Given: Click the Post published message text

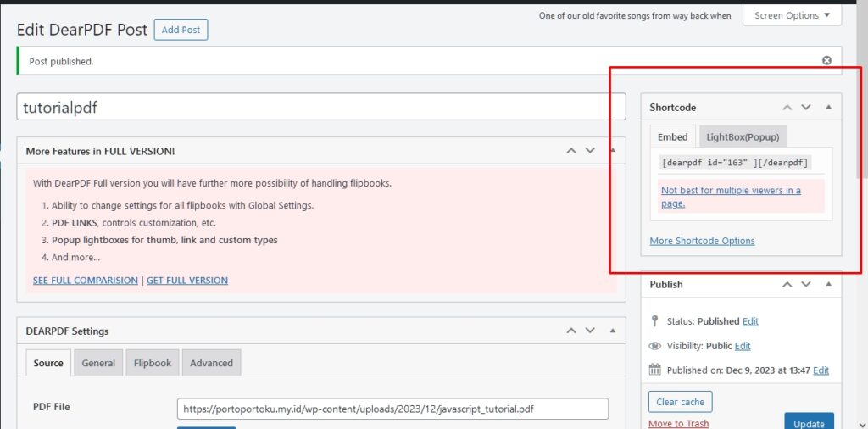Looking at the screenshot, I should pos(61,61).
